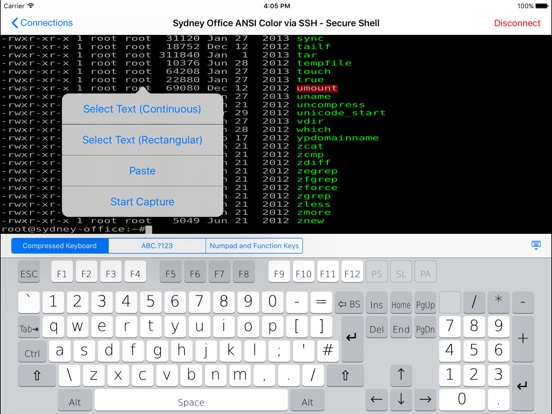552x414 pixels.
Task: Tap highlighted umount file name
Action: click(317, 88)
